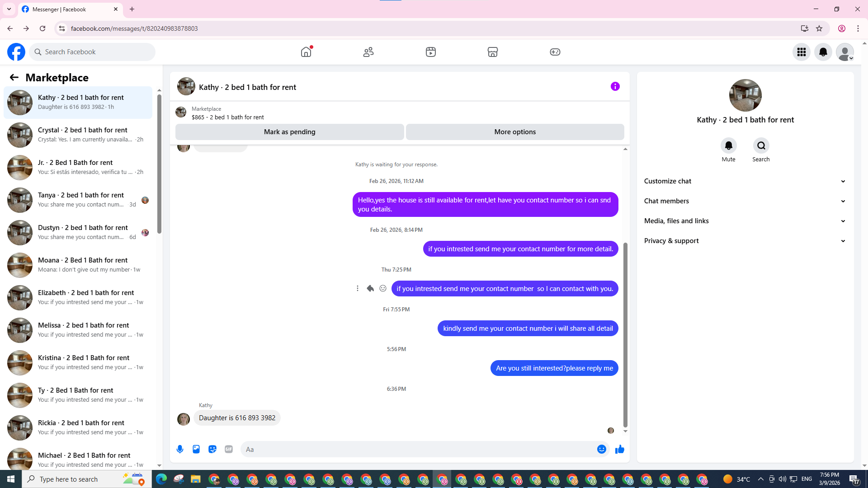
Task: Attach a photo using the image icon
Action: click(196, 449)
